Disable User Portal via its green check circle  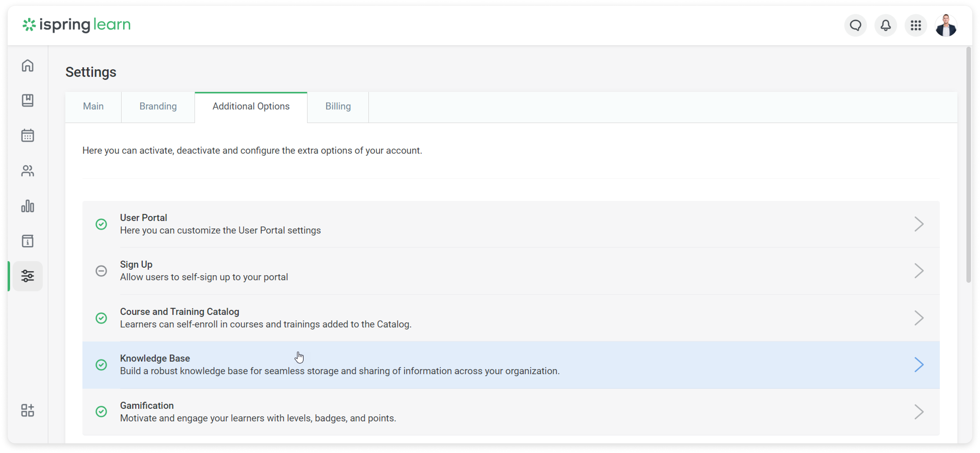101,224
